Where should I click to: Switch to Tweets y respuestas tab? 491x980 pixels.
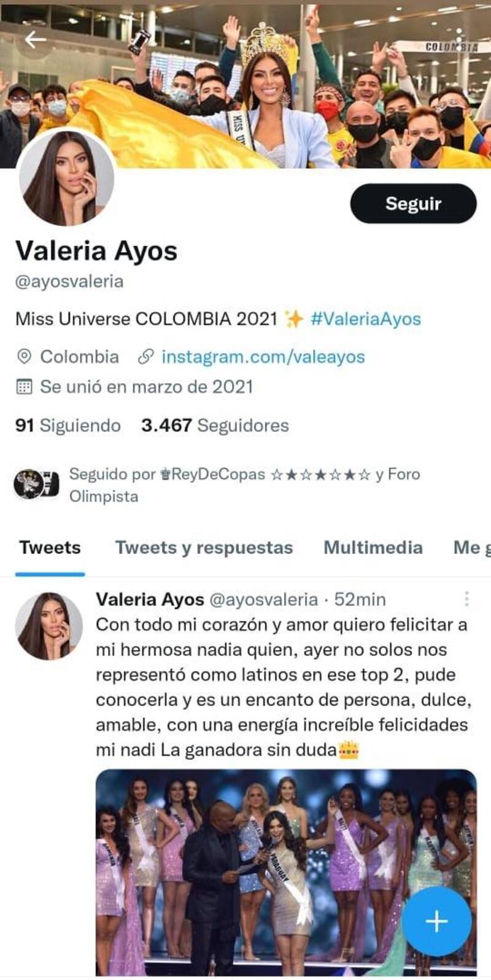[204, 547]
